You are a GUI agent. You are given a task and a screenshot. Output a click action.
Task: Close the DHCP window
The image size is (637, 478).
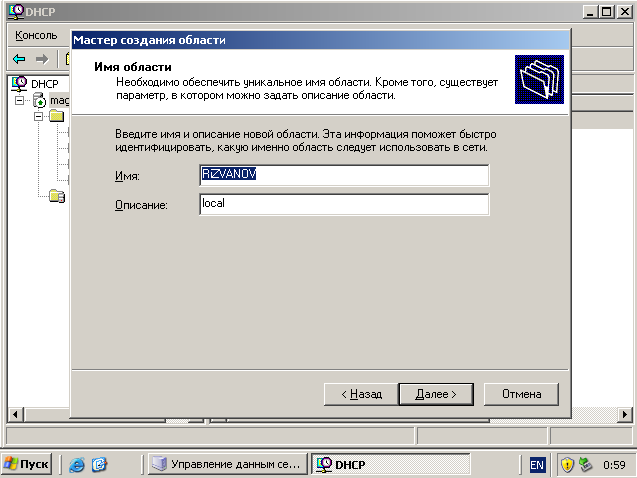624,12
